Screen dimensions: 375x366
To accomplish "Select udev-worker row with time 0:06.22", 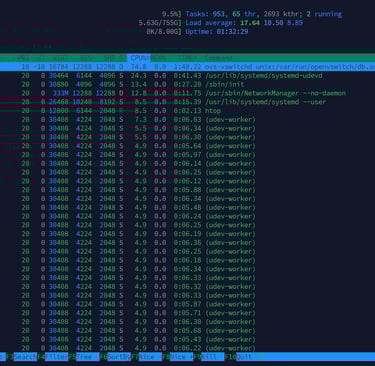I will pos(187,348).
